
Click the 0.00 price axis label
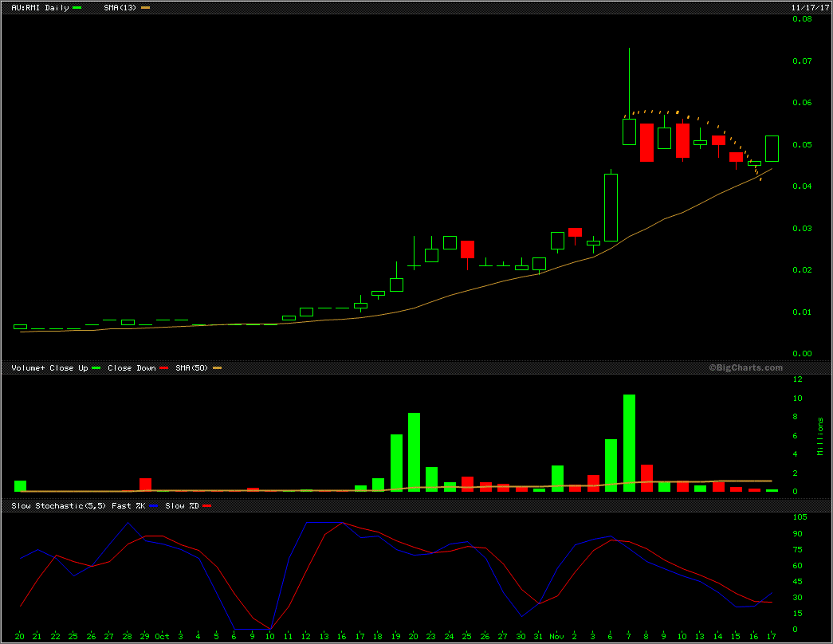[802, 353]
